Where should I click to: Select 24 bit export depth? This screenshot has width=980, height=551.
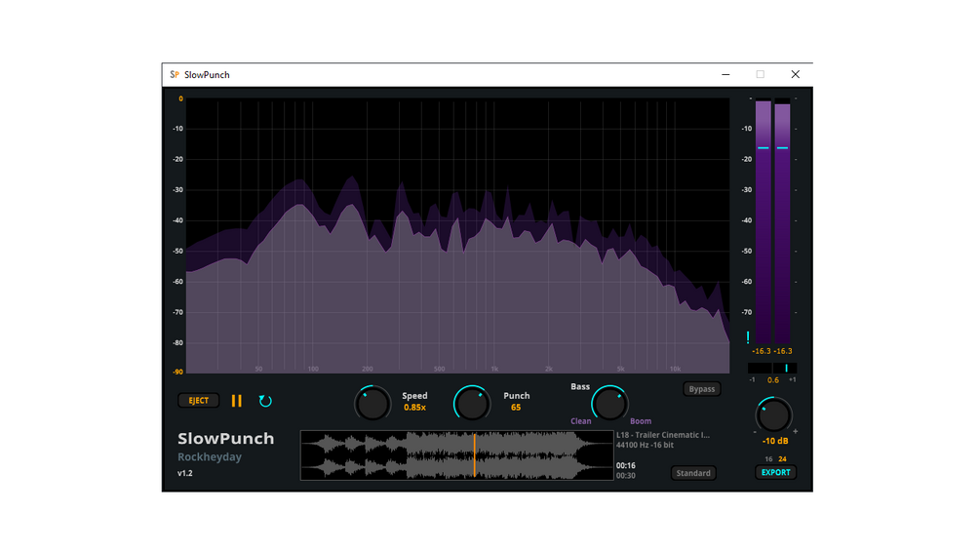coord(782,459)
